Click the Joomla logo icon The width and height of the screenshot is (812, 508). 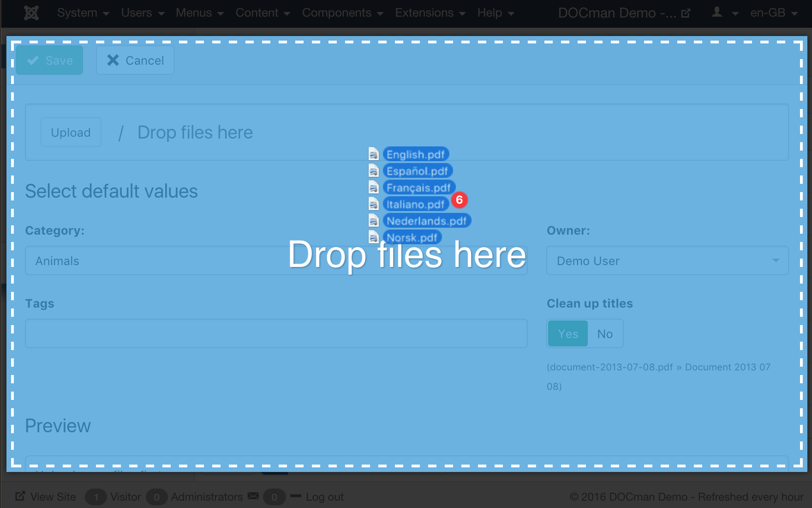31,13
